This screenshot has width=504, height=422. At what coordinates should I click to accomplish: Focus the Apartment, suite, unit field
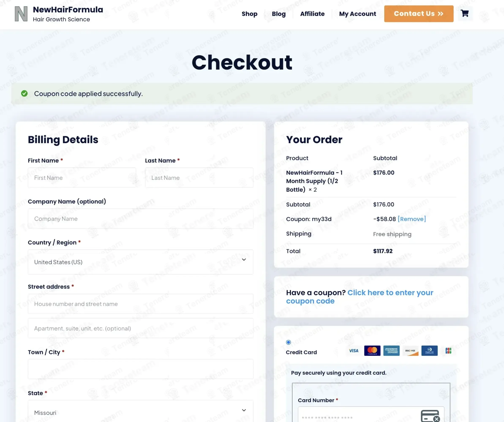[141, 328]
